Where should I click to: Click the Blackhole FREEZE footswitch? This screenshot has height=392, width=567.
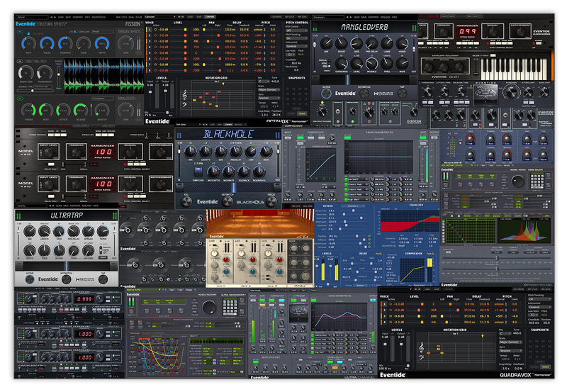tap(271, 201)
